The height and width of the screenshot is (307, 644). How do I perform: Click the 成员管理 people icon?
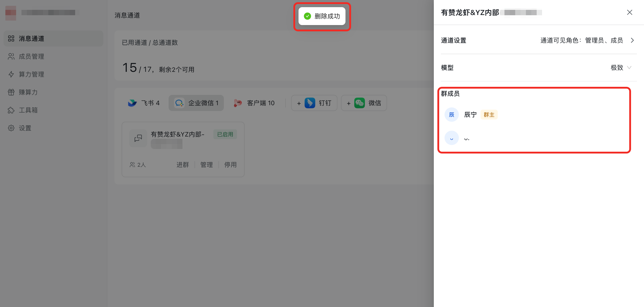coord(11,57)
